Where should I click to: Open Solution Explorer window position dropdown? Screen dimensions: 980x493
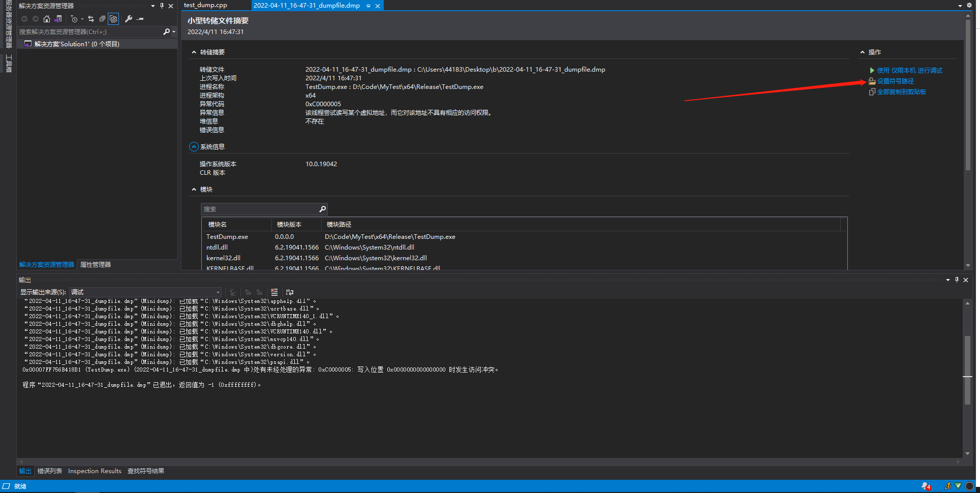[x=153, y=6]
